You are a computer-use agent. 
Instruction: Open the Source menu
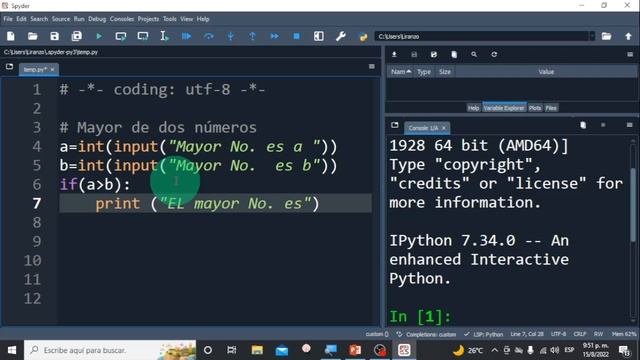61,19
